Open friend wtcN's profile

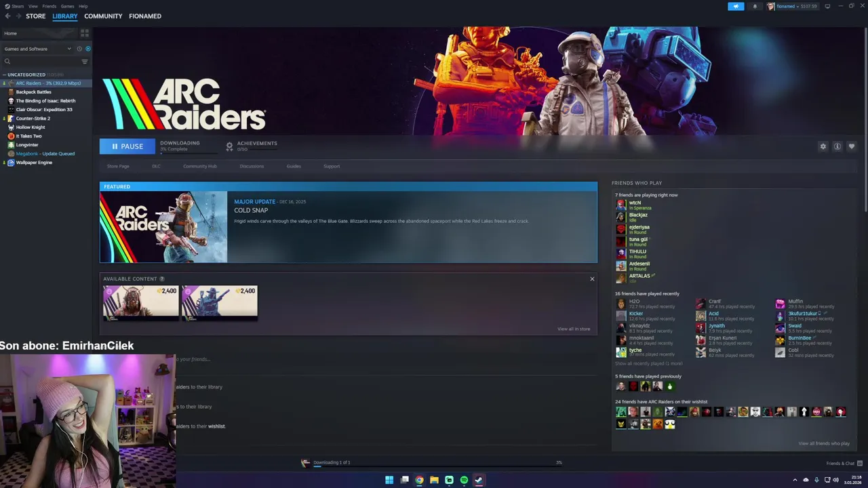pyautogui.click(x=635, y=203)
